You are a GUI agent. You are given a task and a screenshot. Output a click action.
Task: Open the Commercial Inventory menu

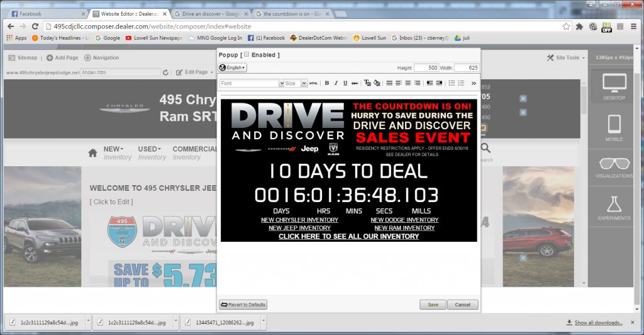pos(195,152)
